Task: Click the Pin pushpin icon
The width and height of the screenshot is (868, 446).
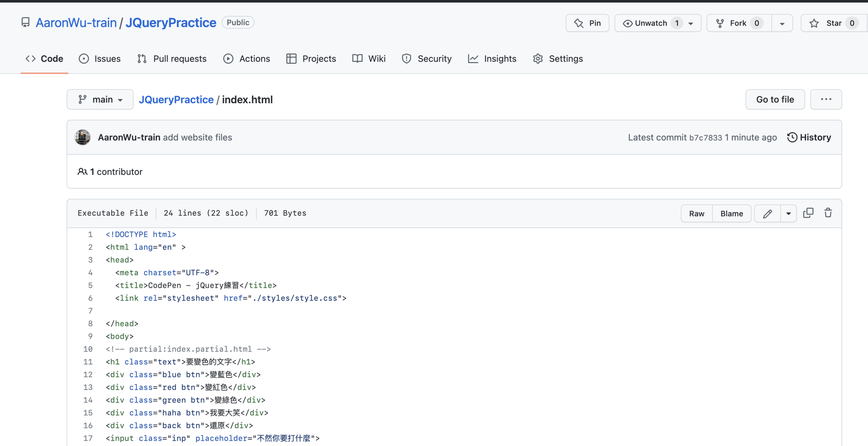Action: (x=579, y=23)
